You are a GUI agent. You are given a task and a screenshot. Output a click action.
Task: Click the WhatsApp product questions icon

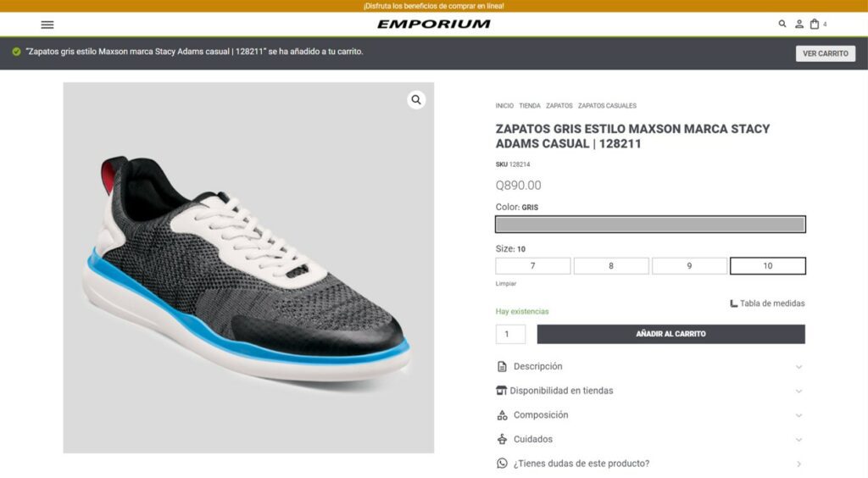pos(502,463)
